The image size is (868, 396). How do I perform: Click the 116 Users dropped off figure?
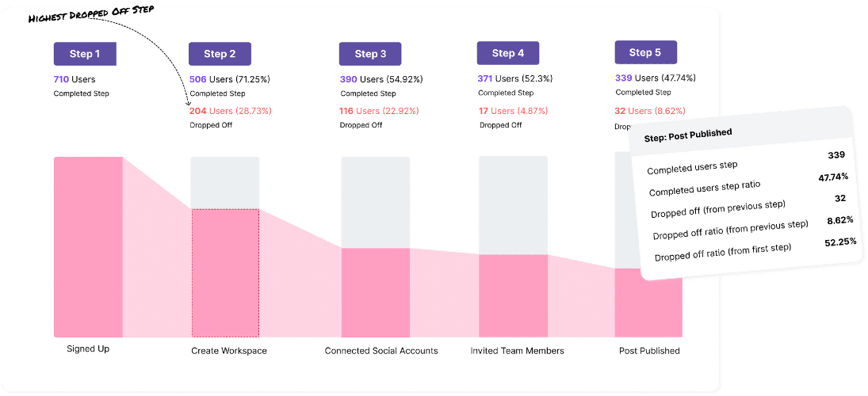tap(380, 111)
